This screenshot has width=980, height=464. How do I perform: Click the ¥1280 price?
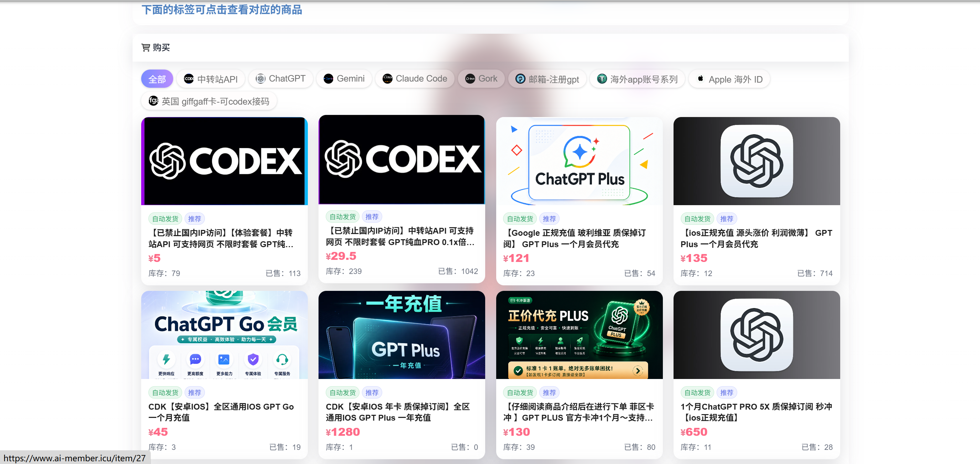[343, 432]
